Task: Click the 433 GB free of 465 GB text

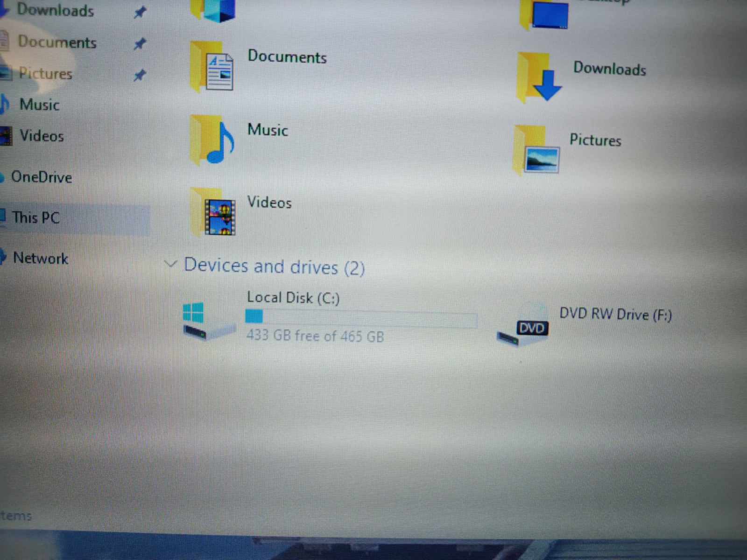Action: tap(315, 336)
